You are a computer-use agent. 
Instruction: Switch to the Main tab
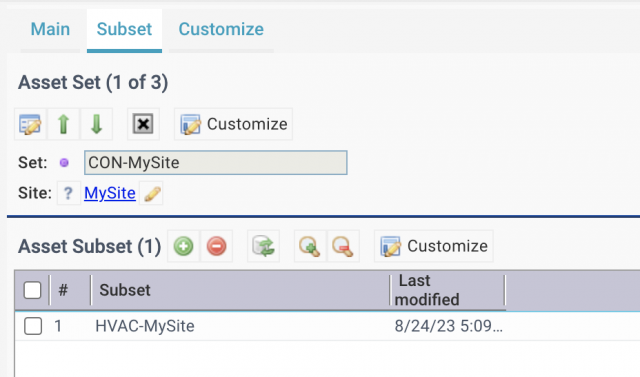pyautogui.click(x=50, y=29)
